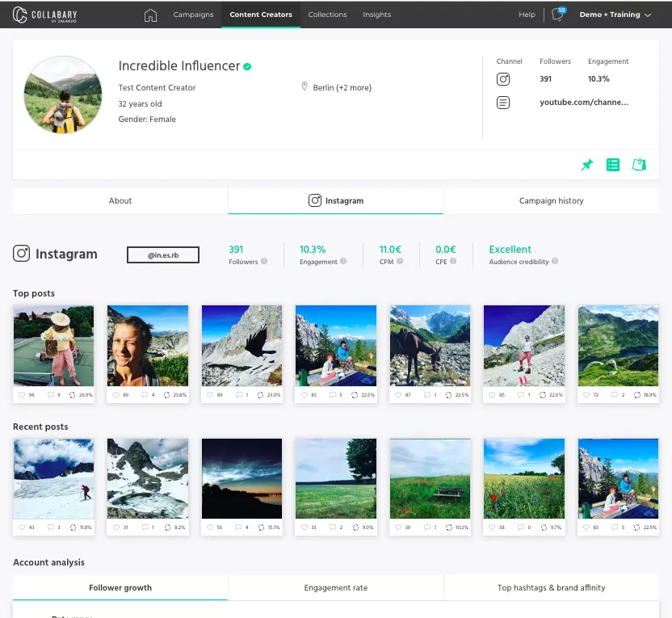The height and width of the screenshot is (618, 672).
Task: Click the info icon next to Engagement metric
Action: click(343, 262)
